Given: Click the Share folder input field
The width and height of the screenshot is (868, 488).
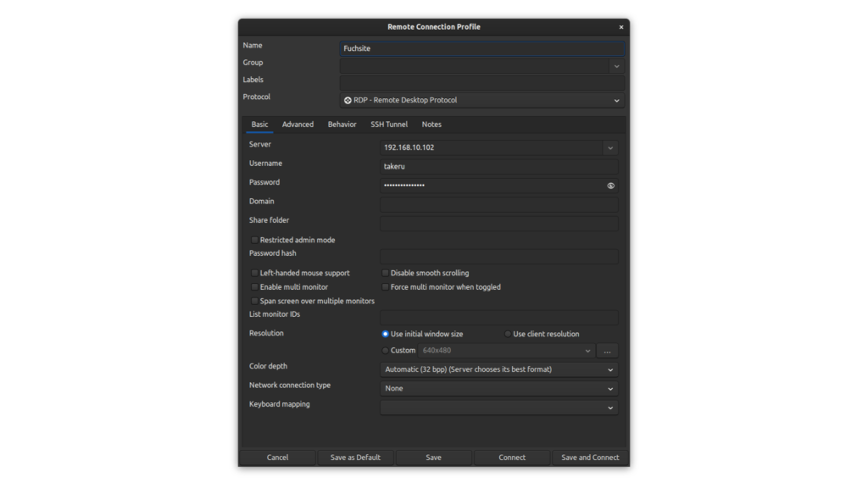Looking at the screenshot, I should tap(498, 224).
